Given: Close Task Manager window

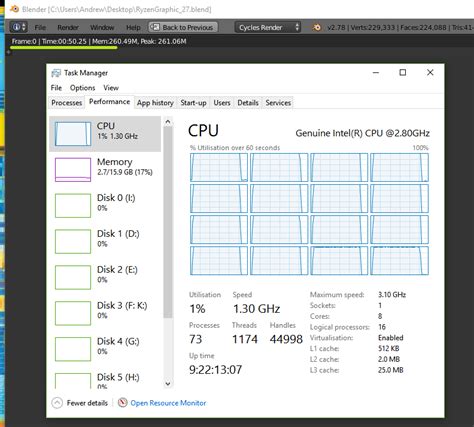Looking at the screenshot, I should click(430, 72).
